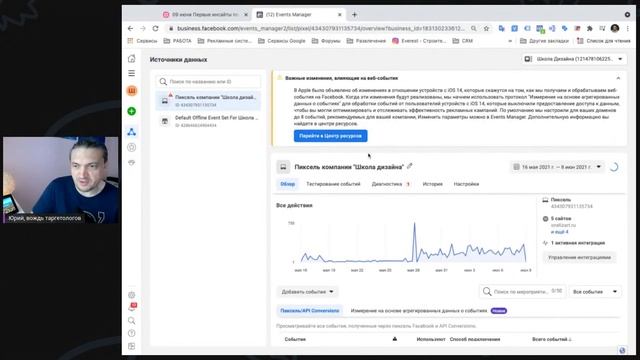Open the Диагностика tab

point(391,184)
